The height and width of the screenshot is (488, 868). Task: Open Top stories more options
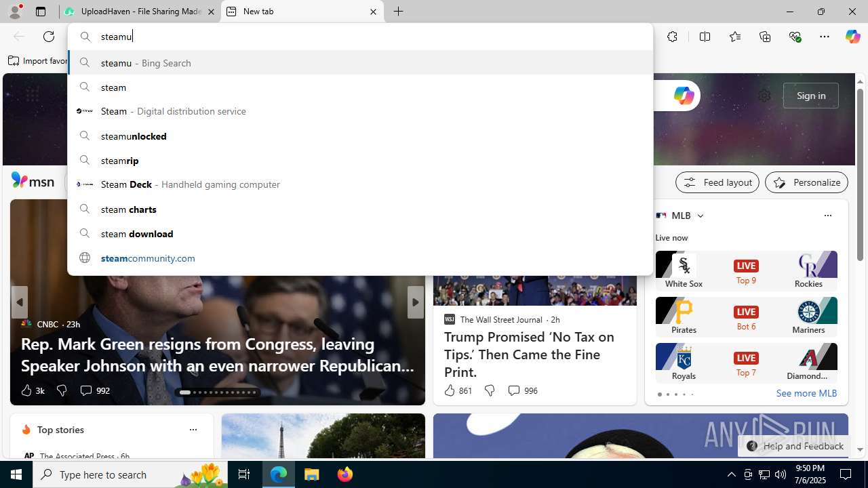193,430
